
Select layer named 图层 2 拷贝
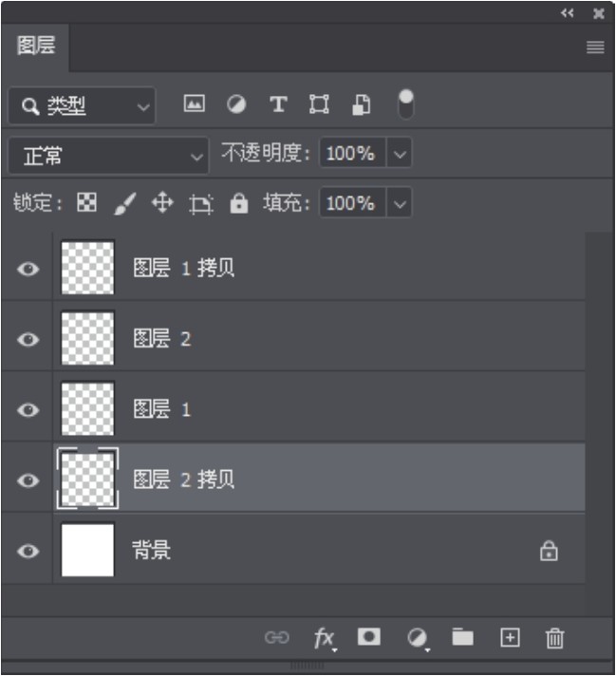183,479
